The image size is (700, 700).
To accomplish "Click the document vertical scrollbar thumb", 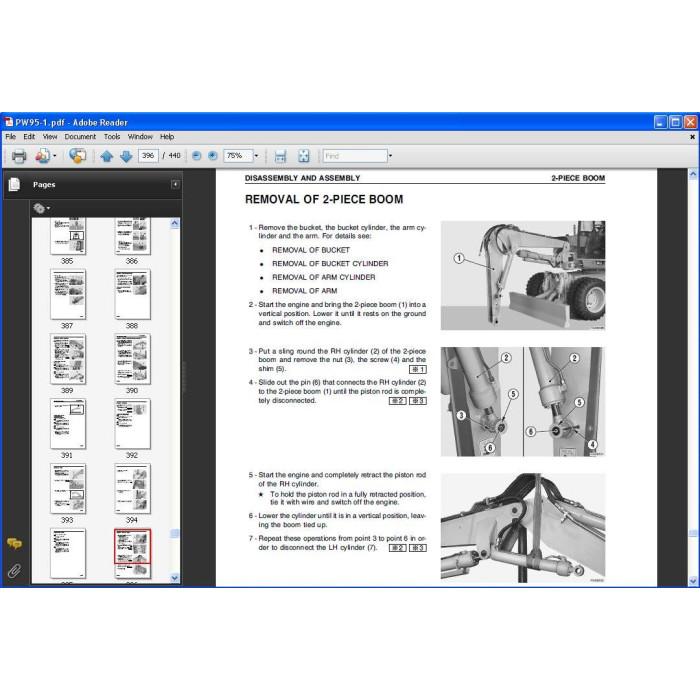I will (x=693, y=533).
